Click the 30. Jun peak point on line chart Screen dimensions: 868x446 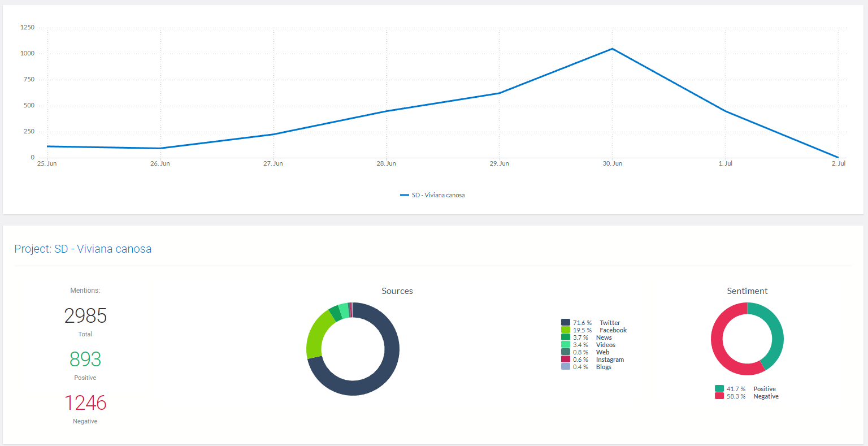[613, 49]
